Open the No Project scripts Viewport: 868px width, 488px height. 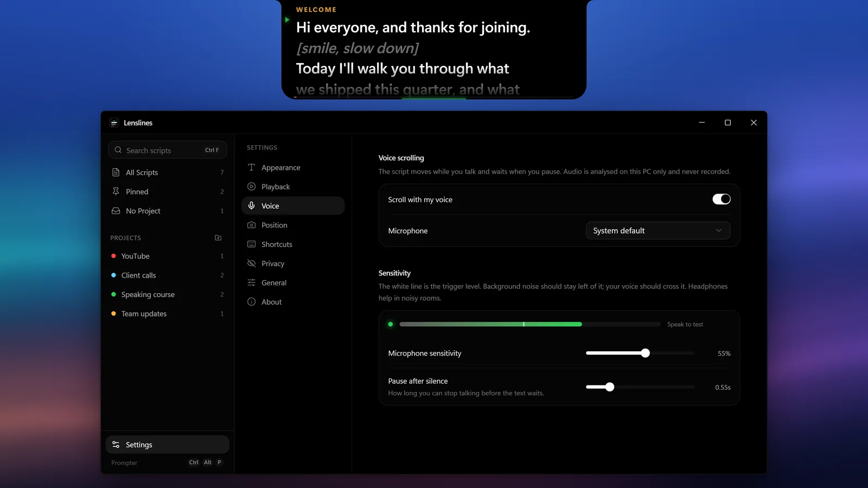(x=168, y=211)
